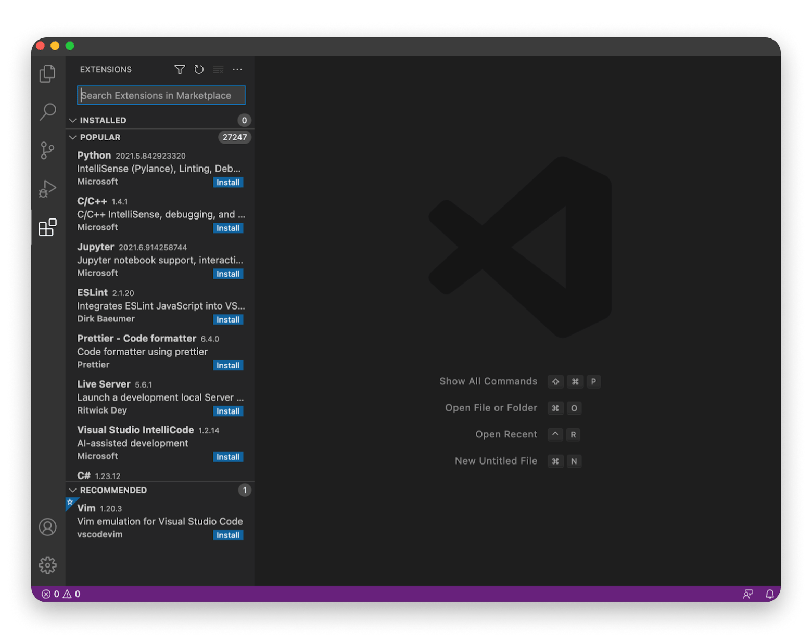Click the errors and warnings status indicator
This screenshot has width=812, height=644.
click(61, 594)
